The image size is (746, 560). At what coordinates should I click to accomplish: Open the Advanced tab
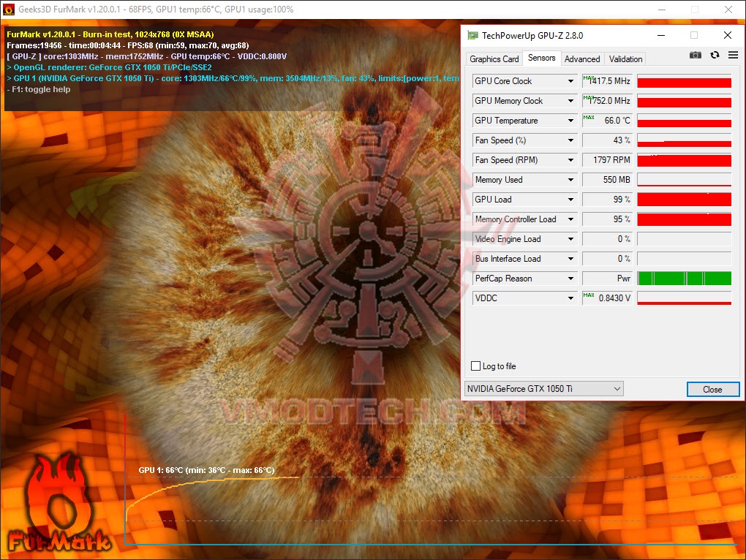tap(582, 59)
